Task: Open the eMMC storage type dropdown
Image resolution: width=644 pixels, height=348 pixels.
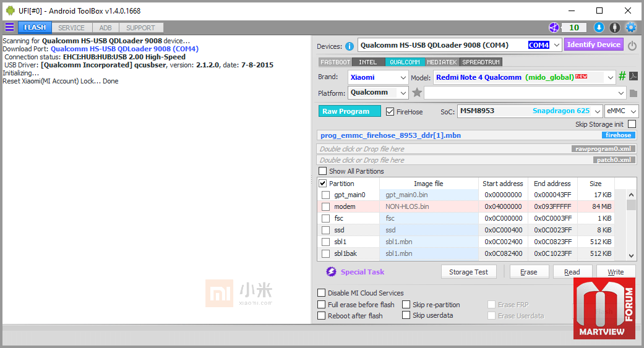Action: tap(621, 111)
